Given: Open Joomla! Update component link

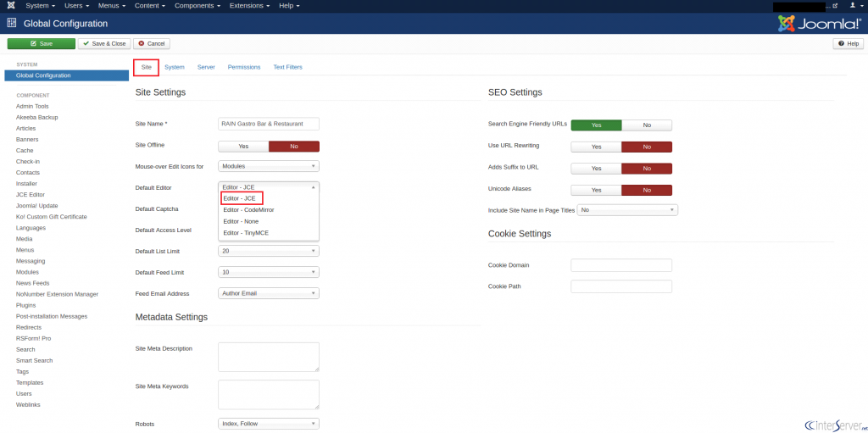Looking at the screenshot, I should (x=37, y=205).
